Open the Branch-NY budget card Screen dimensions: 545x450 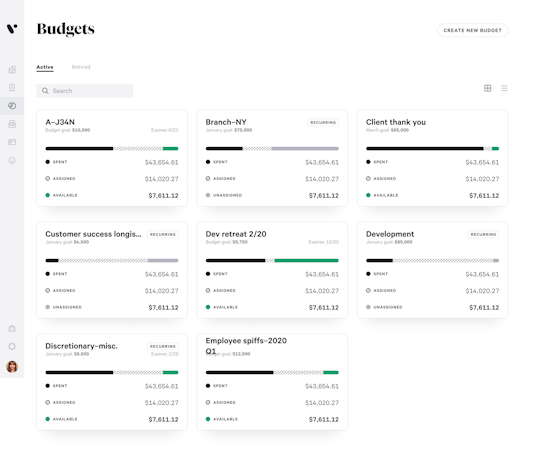tap(272, 158)
